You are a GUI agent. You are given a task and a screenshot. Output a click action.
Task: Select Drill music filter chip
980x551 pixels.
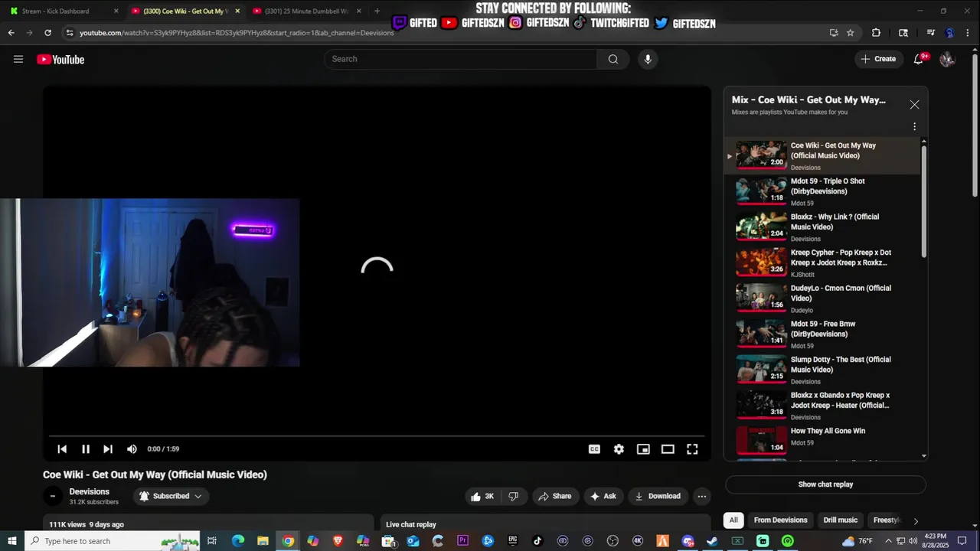tap(840, 520)
